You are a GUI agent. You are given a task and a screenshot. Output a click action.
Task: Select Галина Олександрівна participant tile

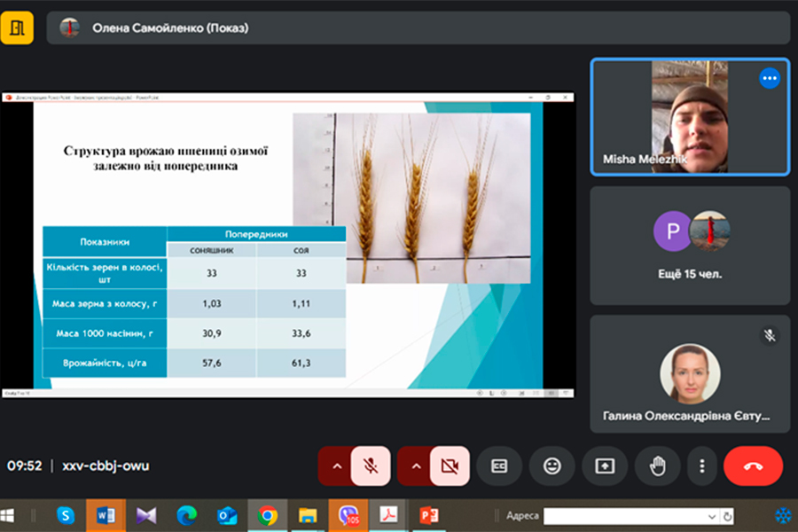tap(690, 374)
